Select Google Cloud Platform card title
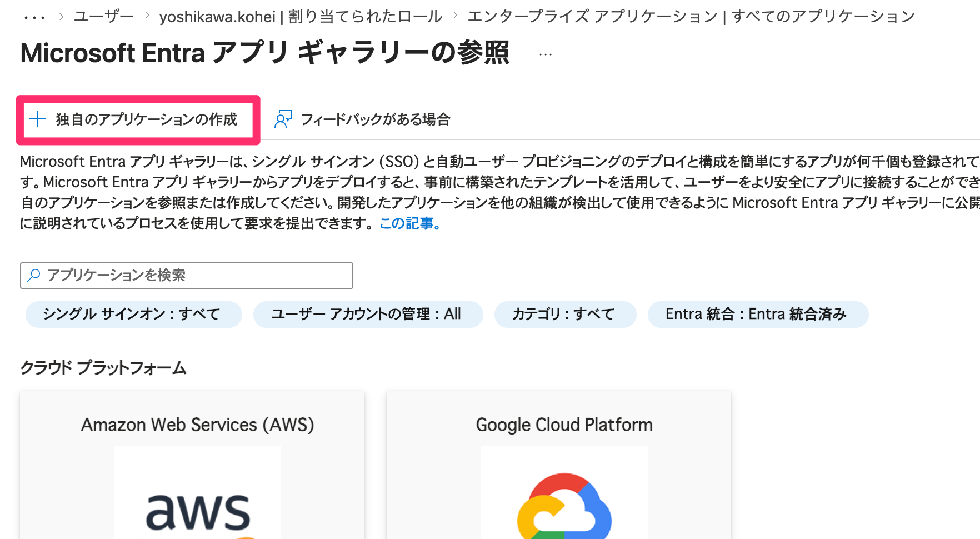The width and height of the screenshot is (980, 539). (x=564, y=425)
